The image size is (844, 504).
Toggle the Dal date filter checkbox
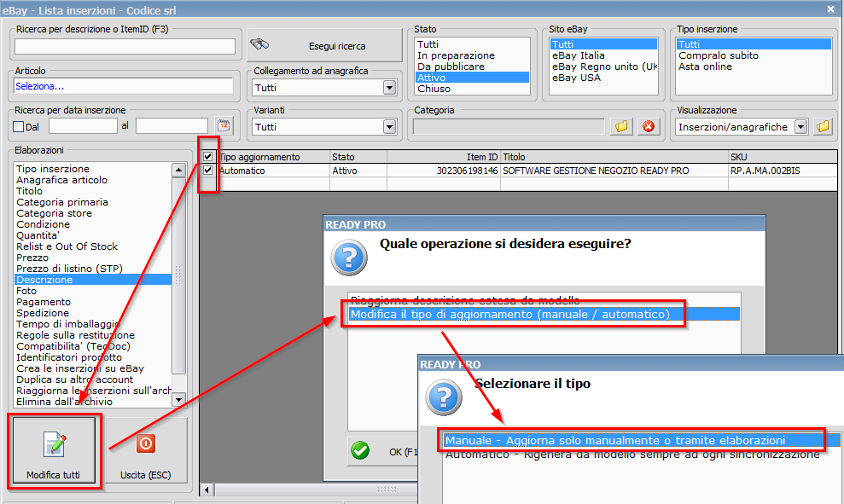pyautogui.click(x=18, y=126)
